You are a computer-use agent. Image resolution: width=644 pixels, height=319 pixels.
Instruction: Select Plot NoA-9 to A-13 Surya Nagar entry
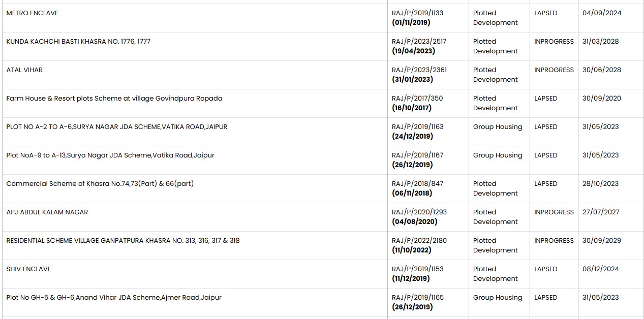point(110,155)
